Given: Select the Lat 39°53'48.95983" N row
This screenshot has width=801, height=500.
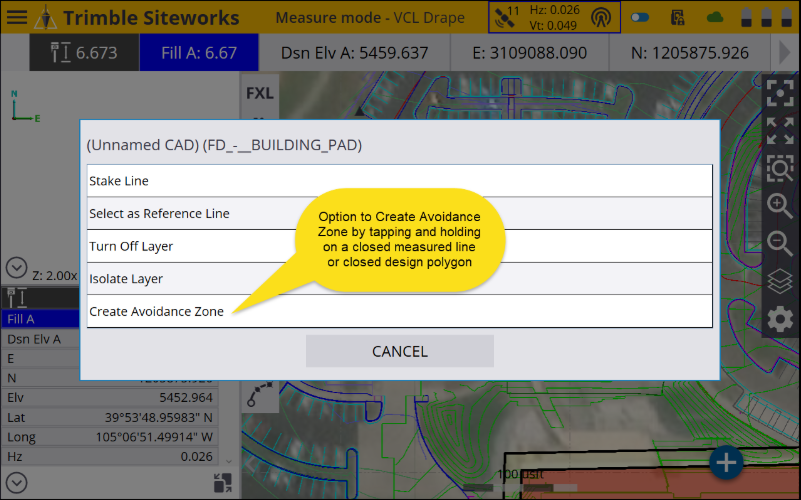Looking at the screenshot, I should pyautogui.click(x=110, y=417).
